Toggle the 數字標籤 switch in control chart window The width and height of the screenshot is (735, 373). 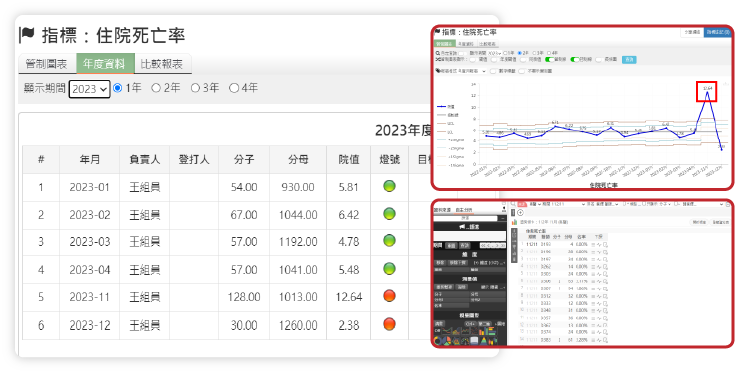coord(493,71)
